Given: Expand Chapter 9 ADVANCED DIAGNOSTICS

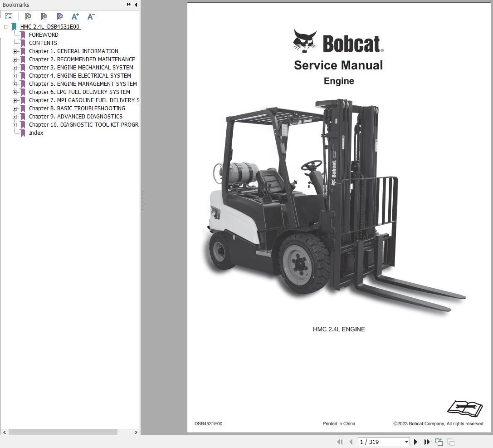Looking at the screenshot, I should point(15,116).
